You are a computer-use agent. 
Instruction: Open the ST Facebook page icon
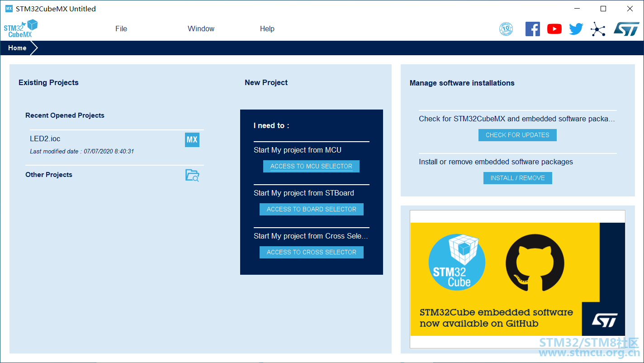(533, 29)
